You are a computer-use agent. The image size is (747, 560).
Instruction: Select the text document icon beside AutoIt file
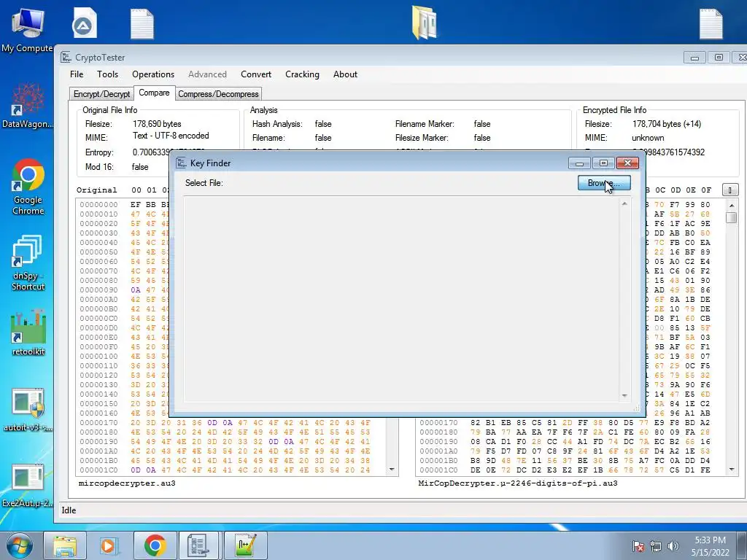pyautogui.click(x=142, y=24)
